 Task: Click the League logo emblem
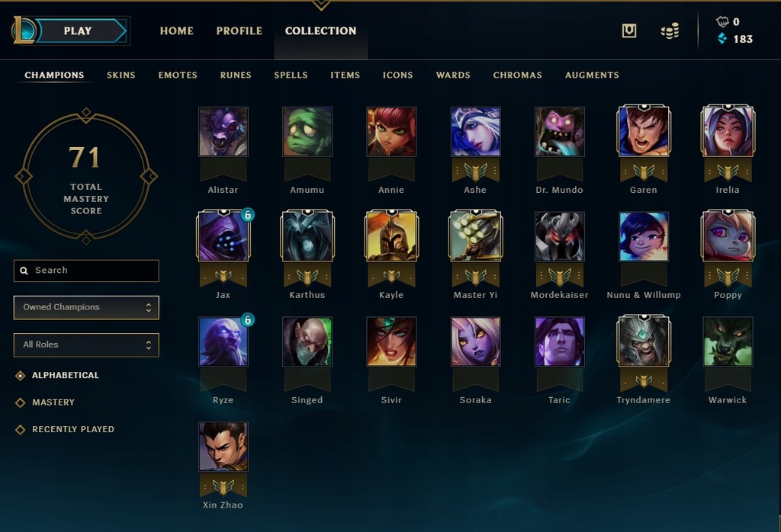click(24, 30)
